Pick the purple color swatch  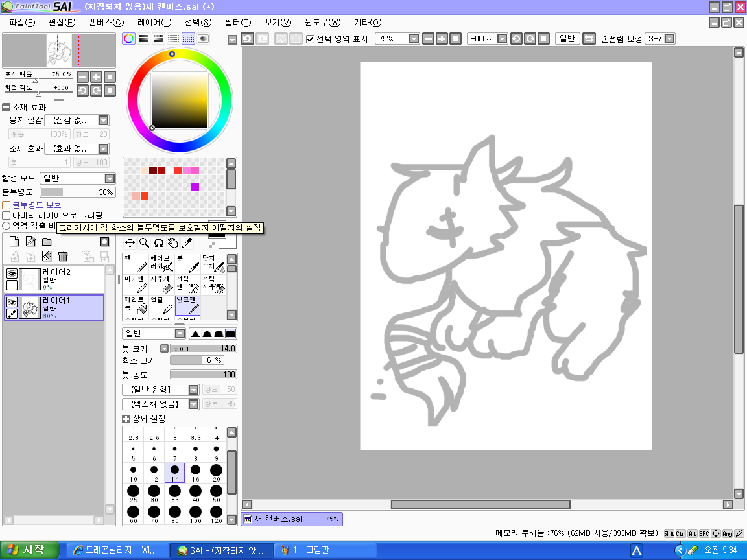195,187
